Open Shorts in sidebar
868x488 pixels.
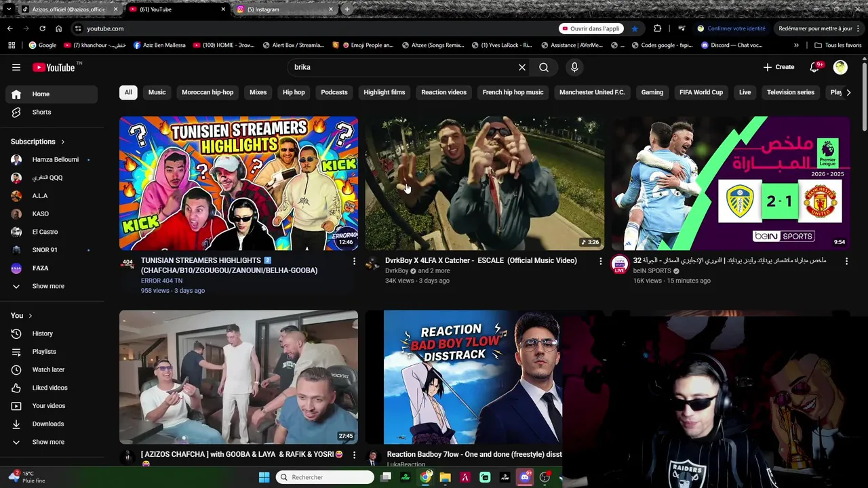pyautogui.click(x=52, y=112)
